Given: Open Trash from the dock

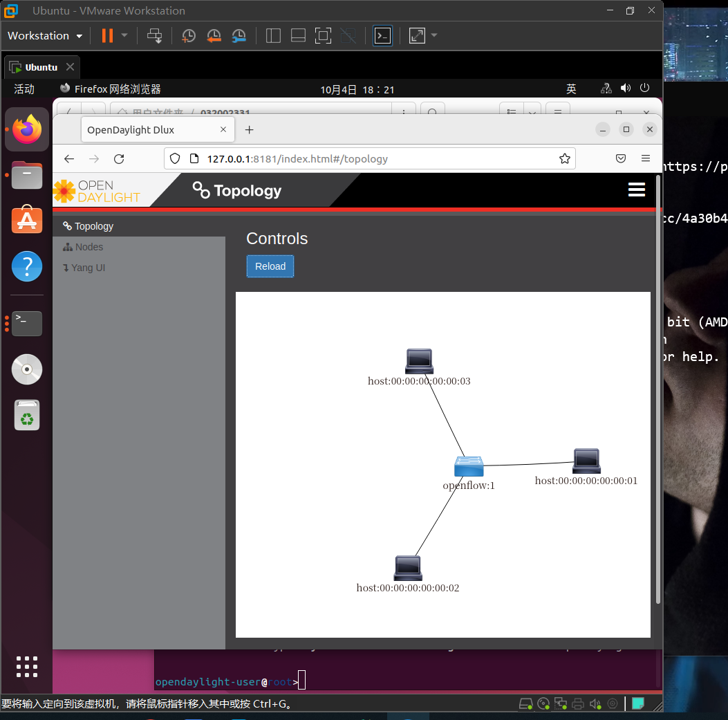Looking at the screenshot, I should [27, 415].
